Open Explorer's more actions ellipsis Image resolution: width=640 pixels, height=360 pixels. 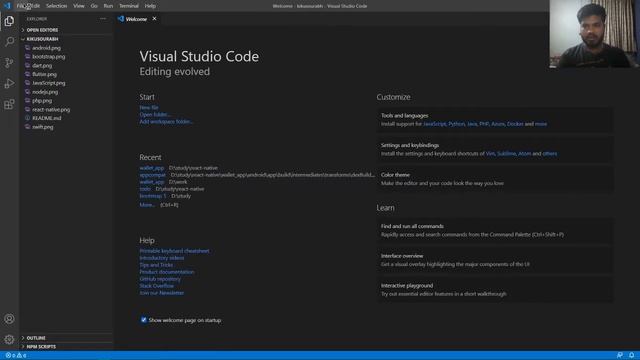[x=103, y=19]
